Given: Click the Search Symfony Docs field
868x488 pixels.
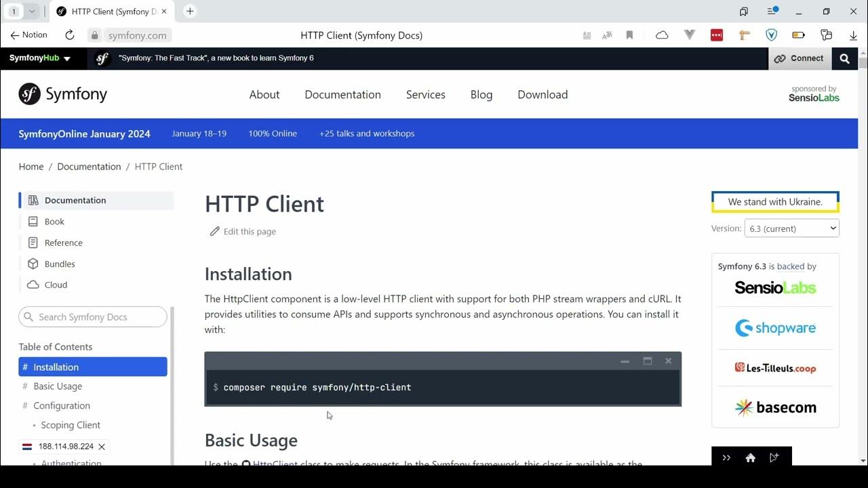Looking at the screenshot, I should point(93,317).
